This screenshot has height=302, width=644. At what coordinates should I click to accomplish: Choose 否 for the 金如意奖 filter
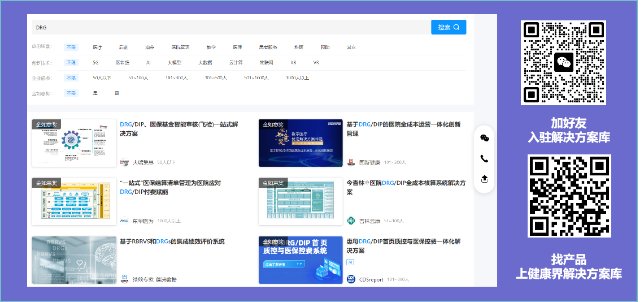pos(116,93)
